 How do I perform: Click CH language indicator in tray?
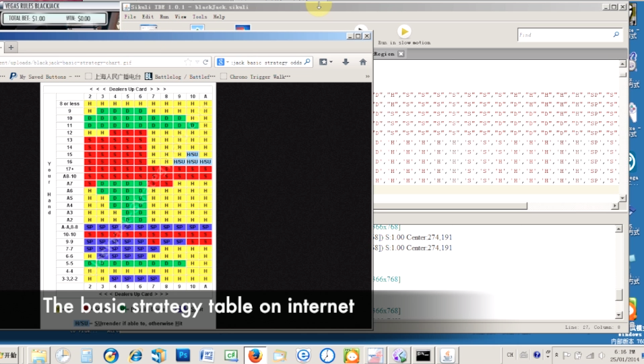[510, 355]
